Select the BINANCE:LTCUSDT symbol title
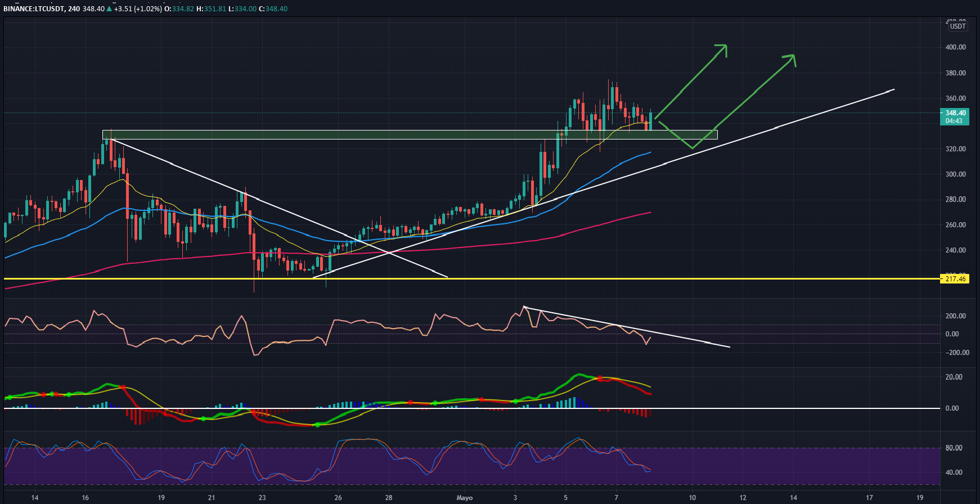Viewport: 980px width, 504px height. 33,9
